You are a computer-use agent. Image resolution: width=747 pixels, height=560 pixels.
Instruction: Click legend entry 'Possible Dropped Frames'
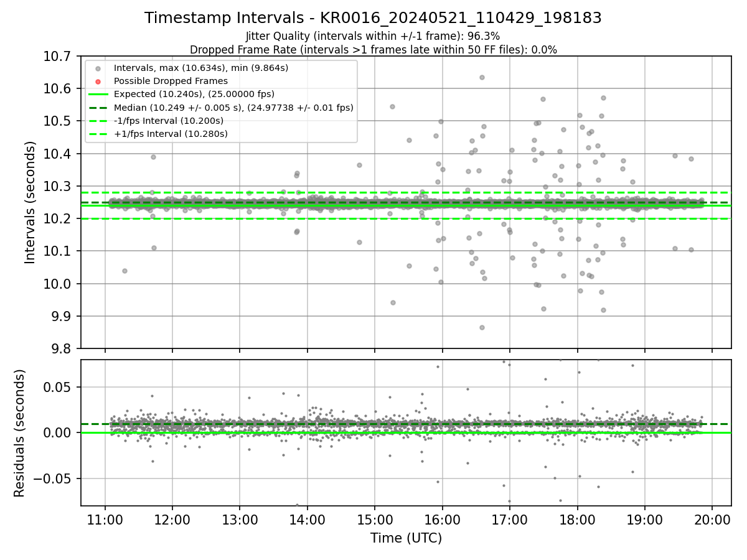coord(171,81)
